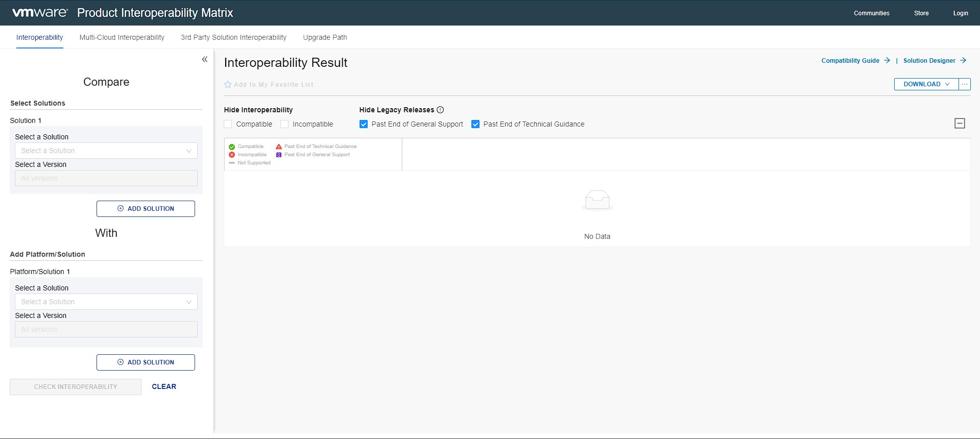Open the Upgrade Path tab
This screenshot has width=980, height=439.
pyautogui.click(x=325, y=37)
